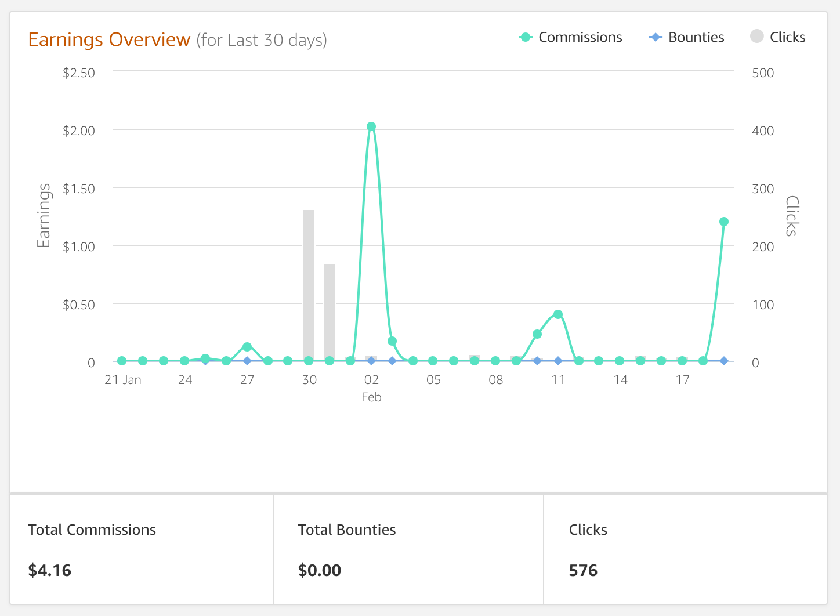
Task: Click the '$2.50' earnings axis label
Action: [x=79, y=73]
